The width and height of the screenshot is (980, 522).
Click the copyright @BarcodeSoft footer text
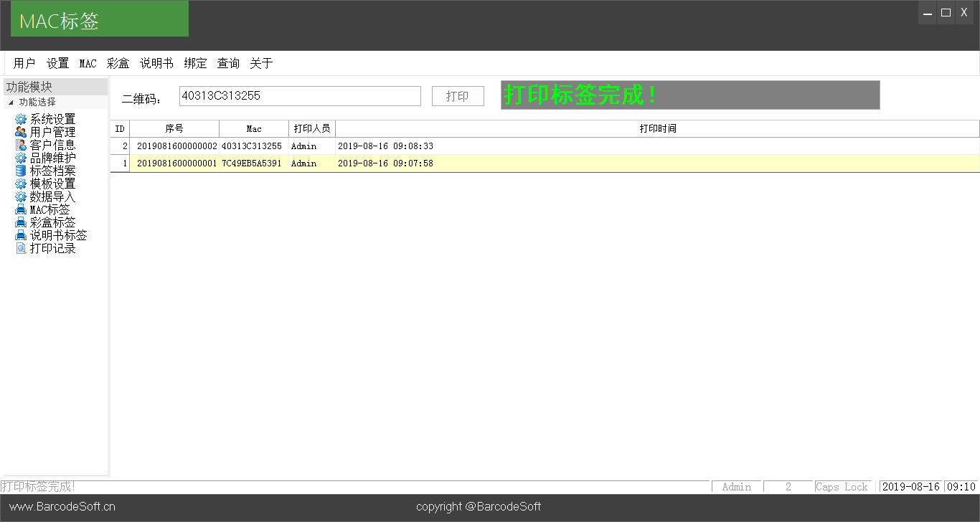pyautogui.click(x=479, y=507)
